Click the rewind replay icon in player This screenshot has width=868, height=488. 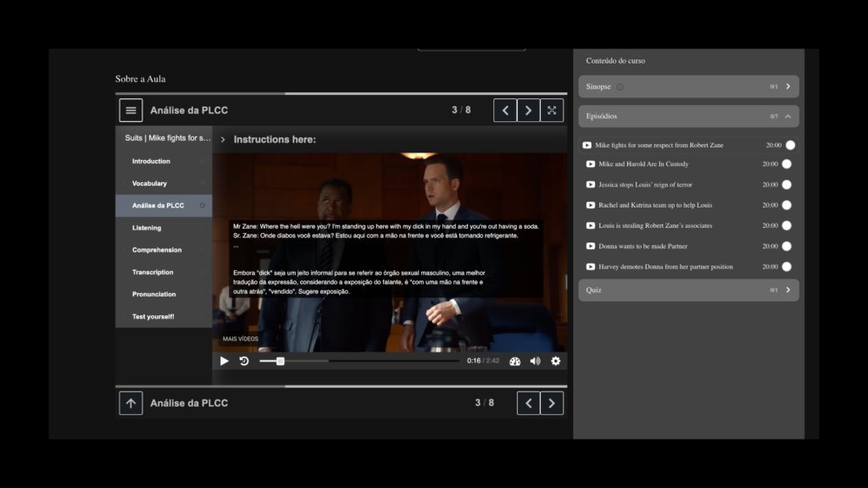(x=244, y=361)
